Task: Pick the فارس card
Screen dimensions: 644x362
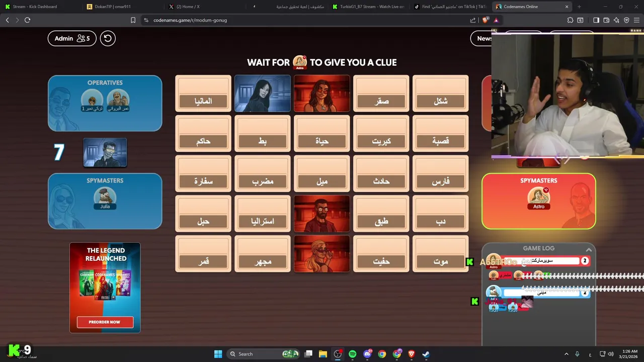Action: (x=441, y=174)
